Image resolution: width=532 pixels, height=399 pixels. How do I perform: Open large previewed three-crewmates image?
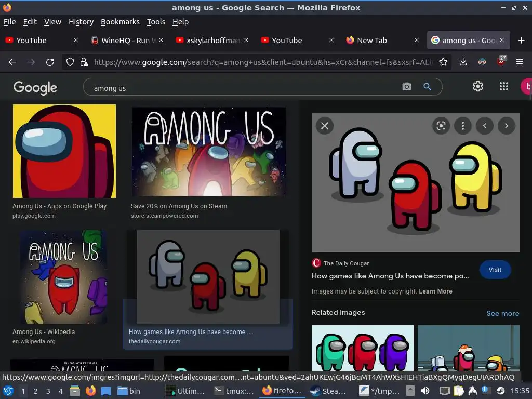point(415,182)
